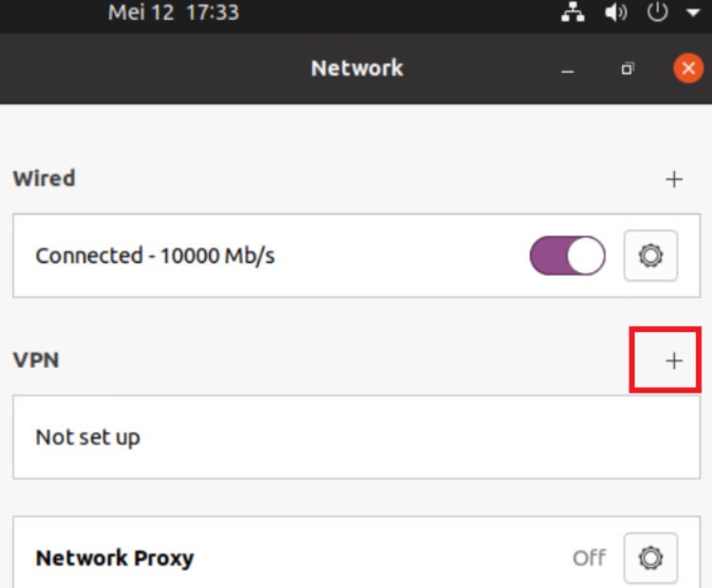Expand the system menu arrow

click(x=692, y=13)
